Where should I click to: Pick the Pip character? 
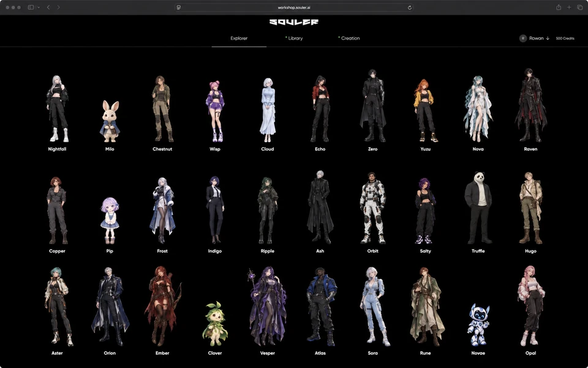tap(110, 221)
